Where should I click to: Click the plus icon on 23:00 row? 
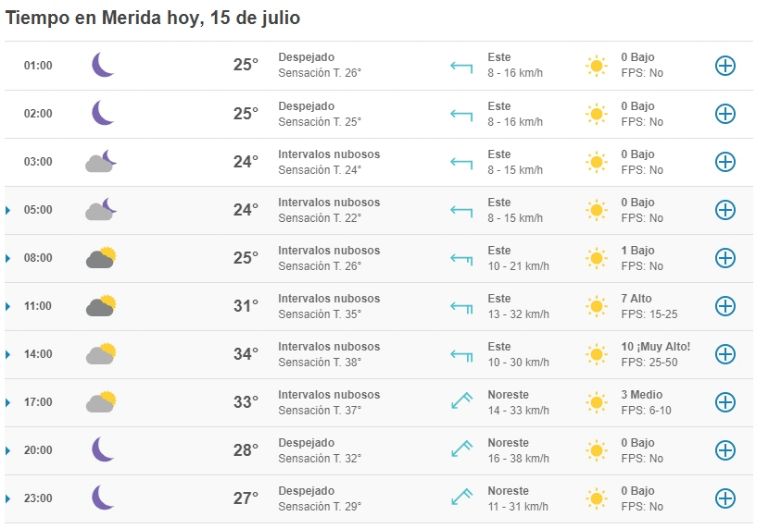[x=725, y=499]
